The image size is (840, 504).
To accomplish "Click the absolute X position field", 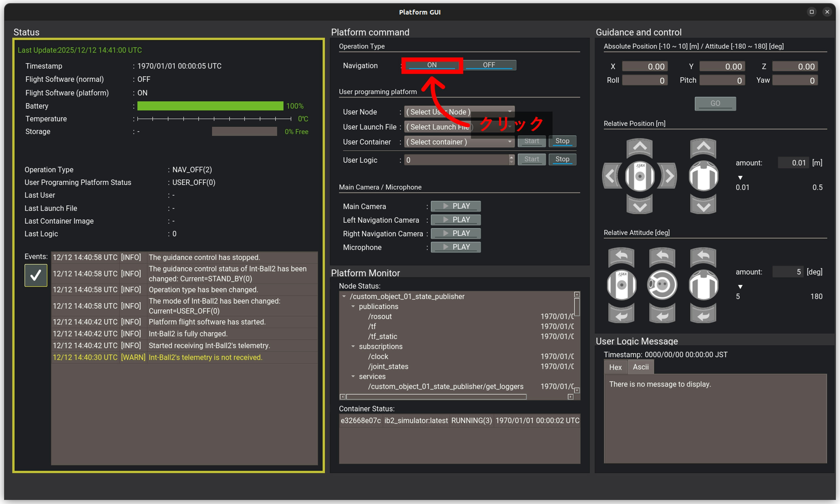I will pos(644,67).
